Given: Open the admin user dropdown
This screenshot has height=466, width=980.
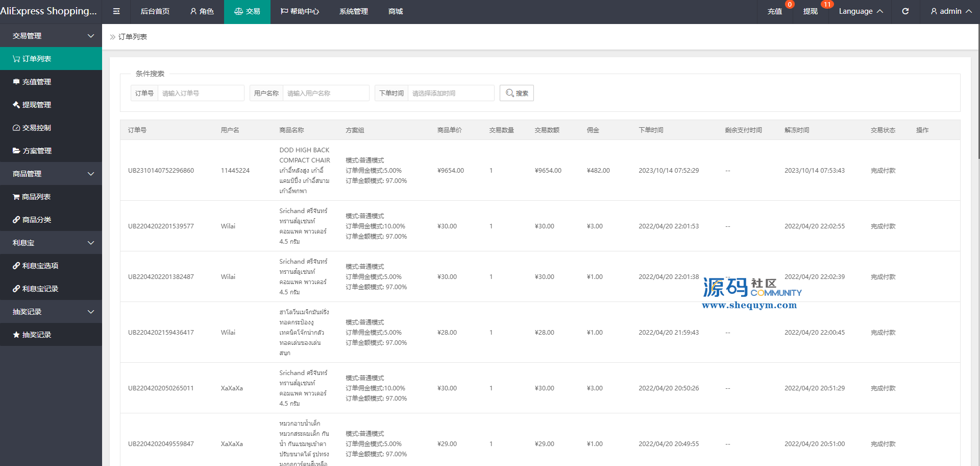Looking at the screenshot, I should [951, 11].
